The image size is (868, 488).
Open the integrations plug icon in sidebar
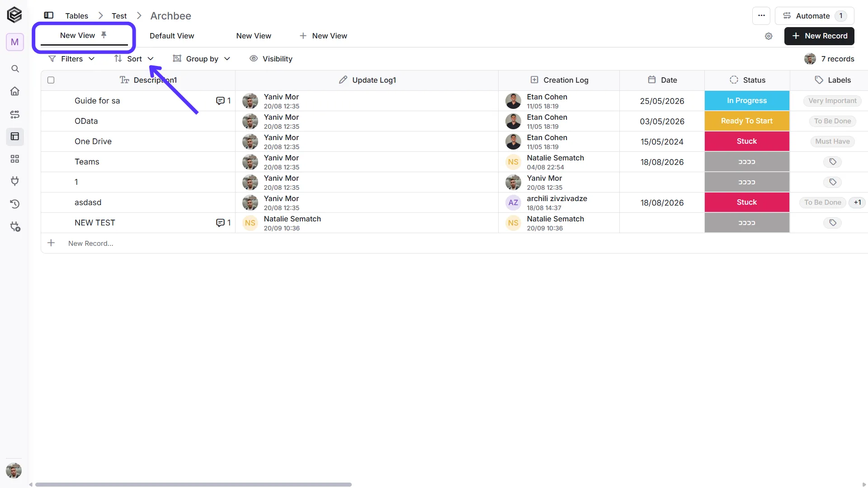(x=15, y=181)
